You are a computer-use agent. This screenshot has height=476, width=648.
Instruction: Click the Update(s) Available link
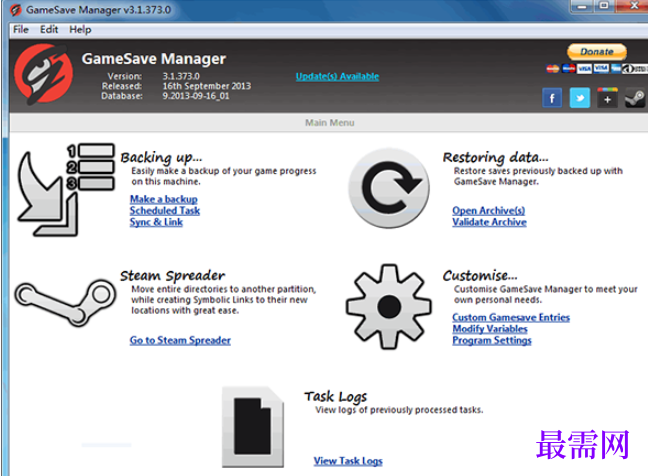(x=337, y=76)
